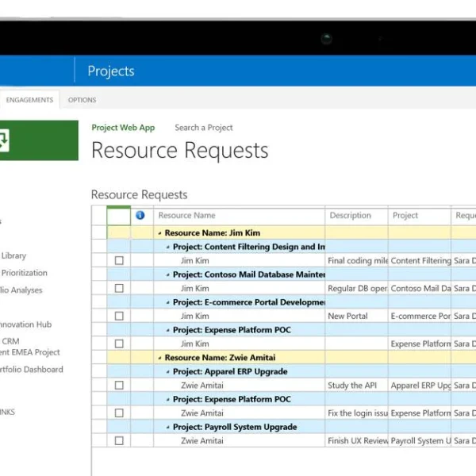Select the 'Payroll System U' project cell
This screenshot has width=476, height=476.
click(420, 441)
